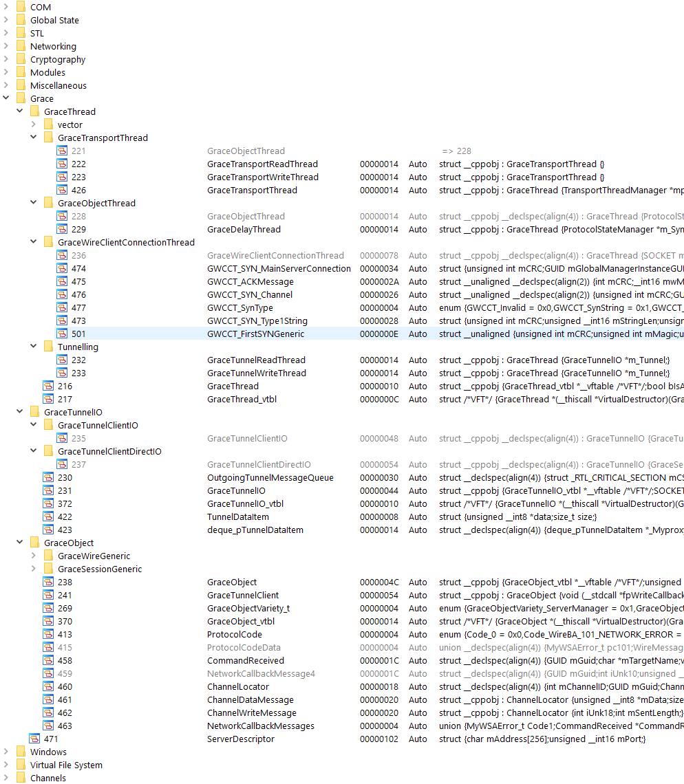This screenshot has width=684, height=784.
Task: Select the GraceObjectThread folder
Action: pyautogui.click(x=96, y=203)
